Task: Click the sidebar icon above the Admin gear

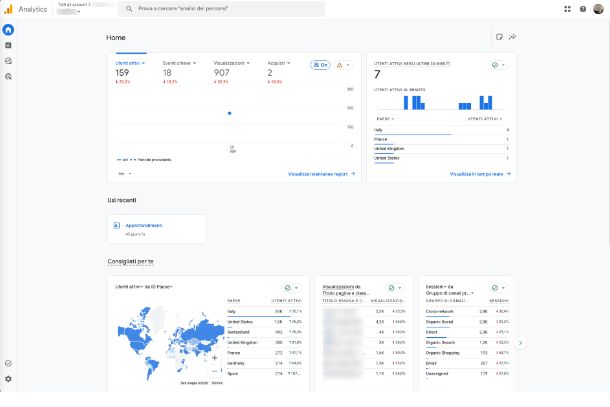Action: pos(8,363)
